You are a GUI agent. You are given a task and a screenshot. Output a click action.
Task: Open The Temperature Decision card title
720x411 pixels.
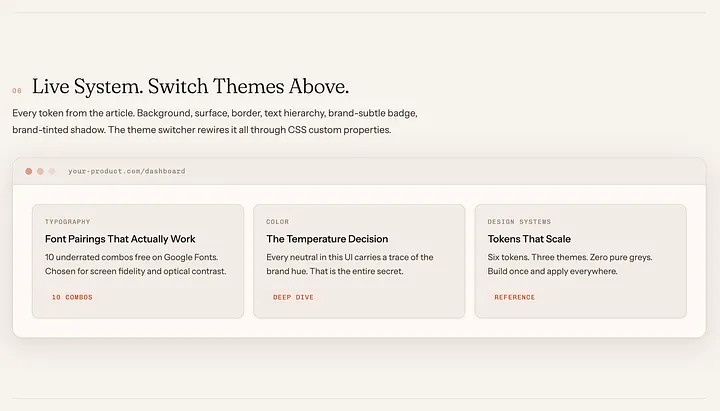coord(327,239)
